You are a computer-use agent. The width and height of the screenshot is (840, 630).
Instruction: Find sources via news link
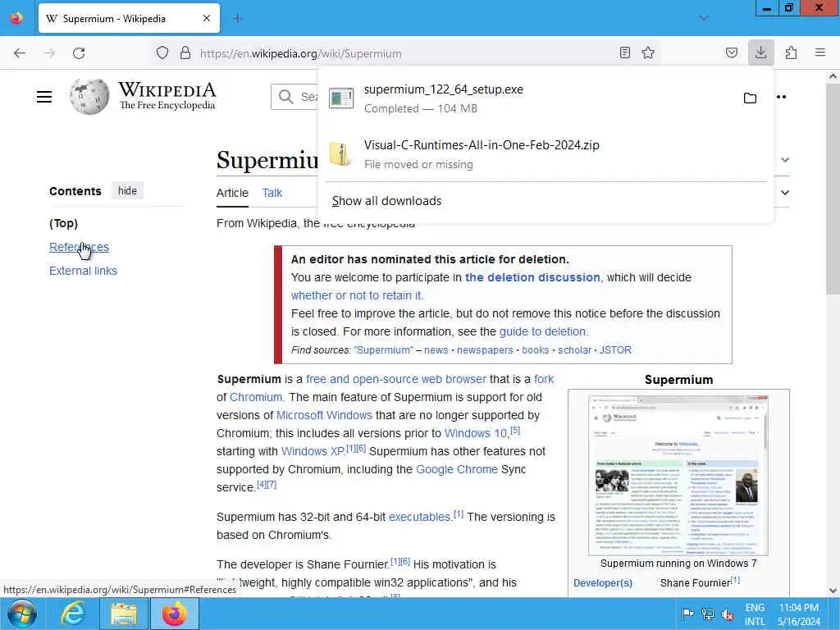pos(436,349)
